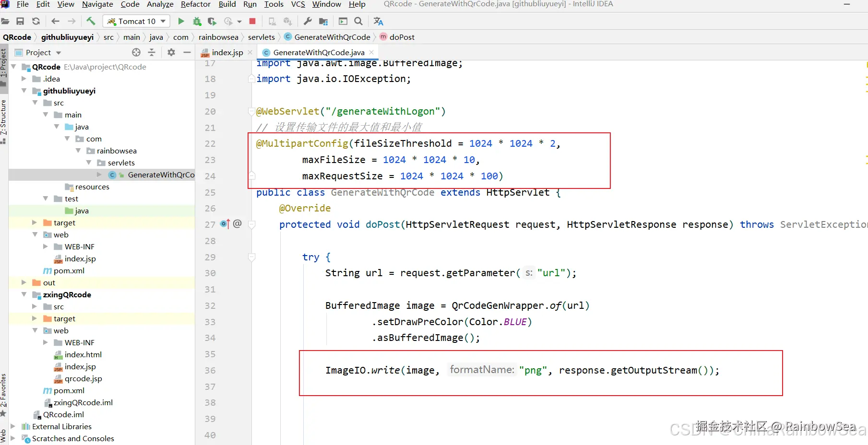The image size is (868, 445).
Task: Open Project panel gear settings
Action: coord(171,52)
